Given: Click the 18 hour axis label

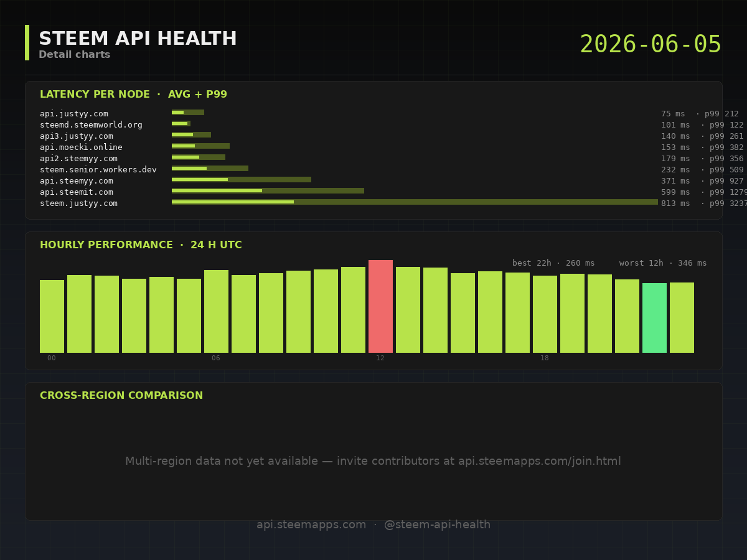Looking at the screenshot, I should coord(545,358).
